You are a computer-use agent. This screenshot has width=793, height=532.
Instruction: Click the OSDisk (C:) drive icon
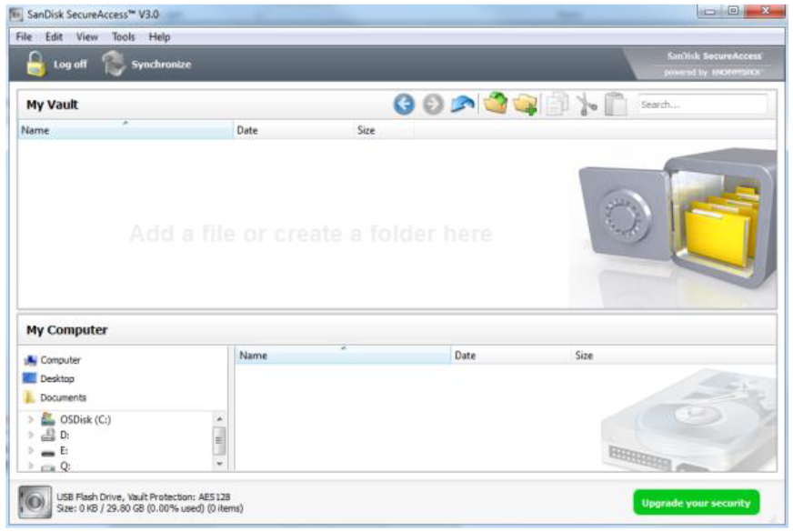pyautogui.click(x=48, y=419)
